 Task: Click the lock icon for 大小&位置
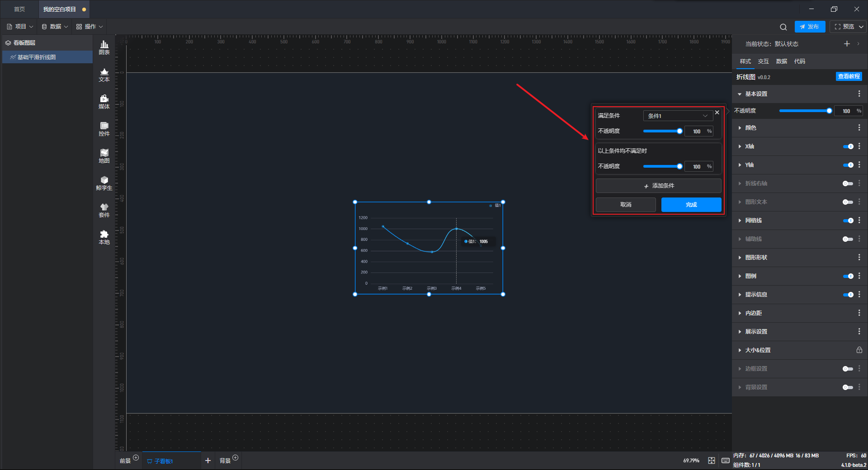859,350
